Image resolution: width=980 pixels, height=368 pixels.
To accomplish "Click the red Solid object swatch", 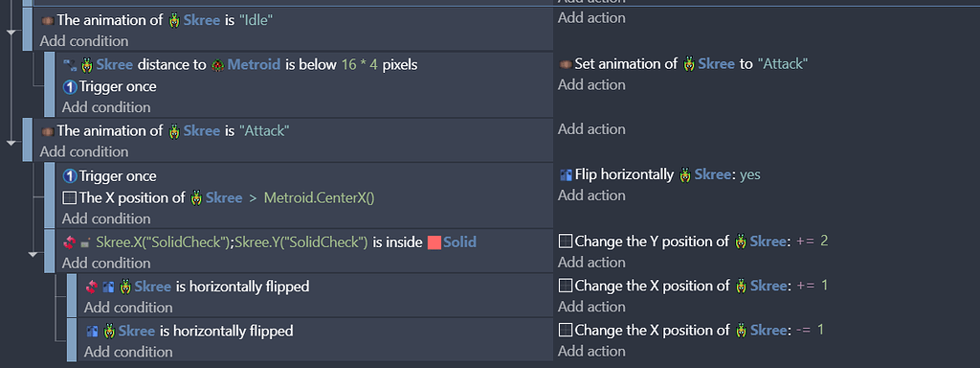I will 434,242.
